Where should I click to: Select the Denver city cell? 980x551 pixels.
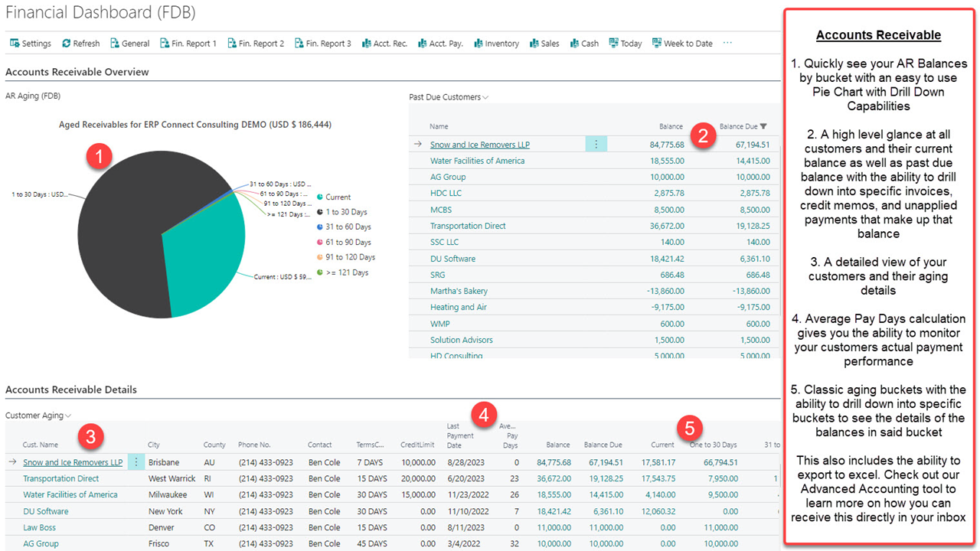pos(162,527)
